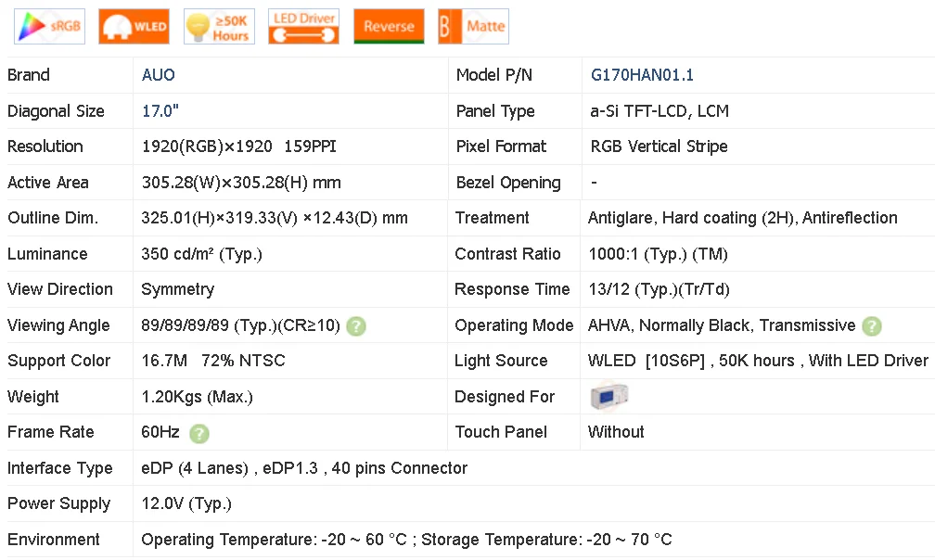Open the 17.0" diagonal size link

point(160,111)
